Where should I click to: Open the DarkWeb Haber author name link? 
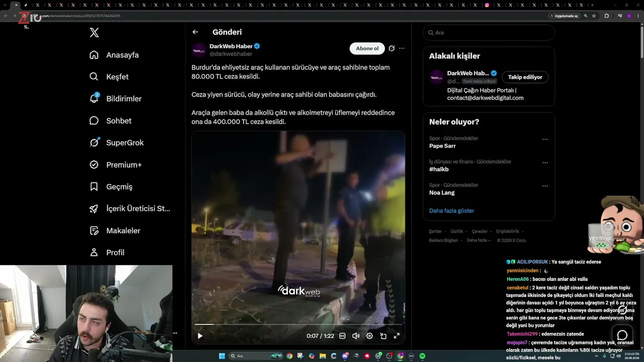coord(231,46)
